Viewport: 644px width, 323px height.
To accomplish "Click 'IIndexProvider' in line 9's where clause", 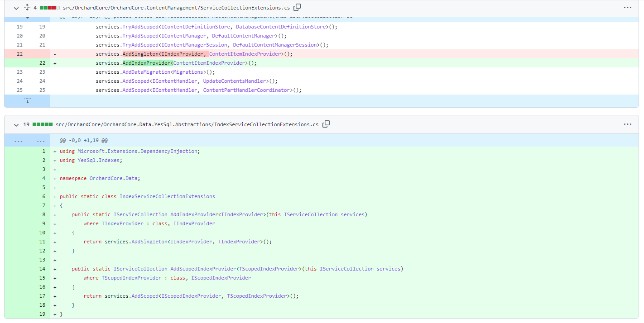I will click(x=194, y=223).
